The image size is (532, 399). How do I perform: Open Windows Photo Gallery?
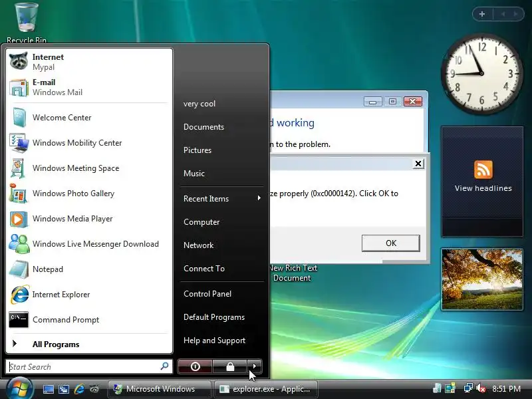click(89, 194)
